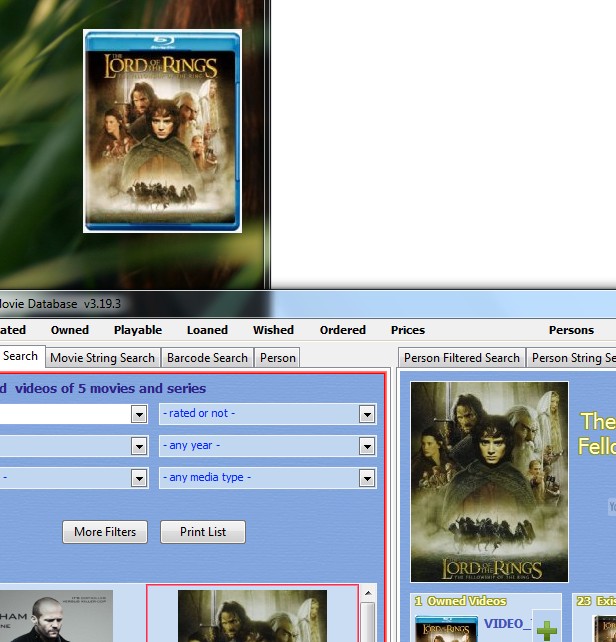Open the top-left filter dropdown arrow

pyautogui.click(x=139, y=414)
